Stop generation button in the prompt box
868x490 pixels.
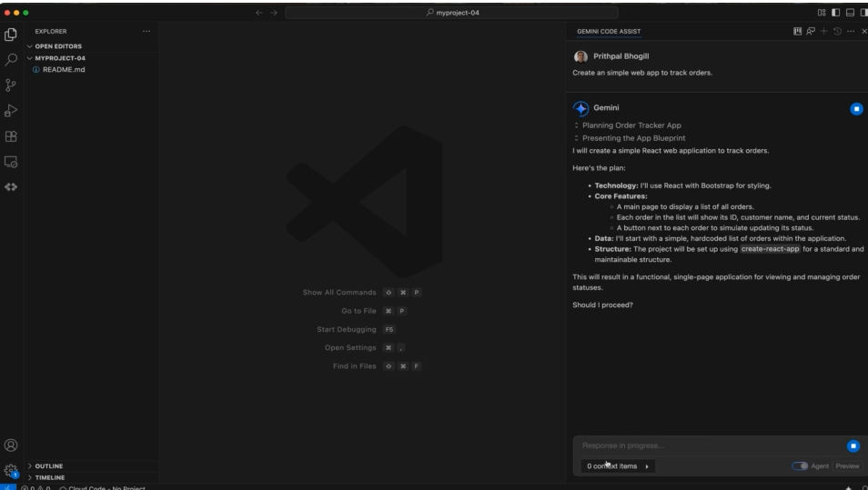click(x=853, y=445)
